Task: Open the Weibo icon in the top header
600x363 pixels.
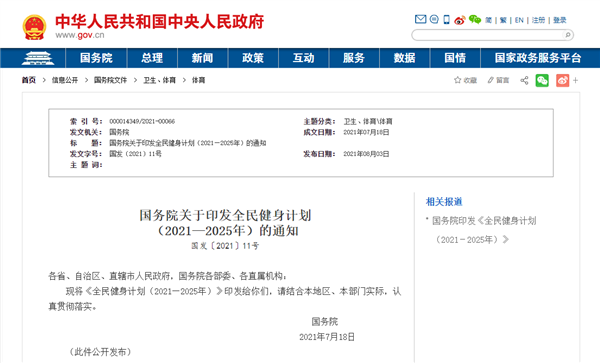Action: click(460, 20)
